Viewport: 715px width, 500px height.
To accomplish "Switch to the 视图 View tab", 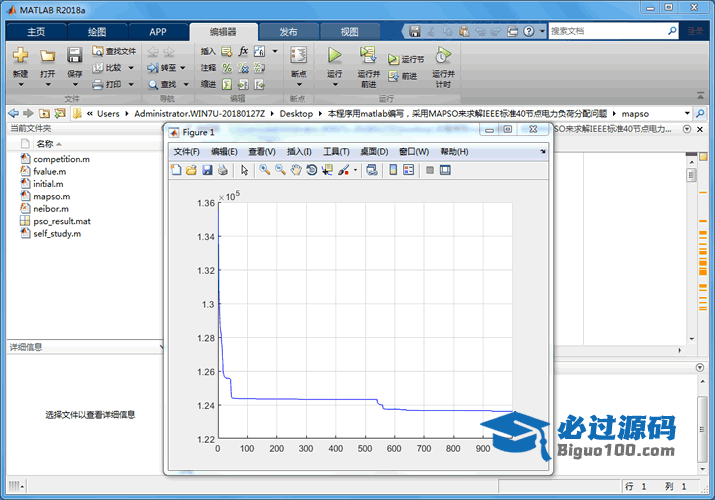I will tap(350, 32).
